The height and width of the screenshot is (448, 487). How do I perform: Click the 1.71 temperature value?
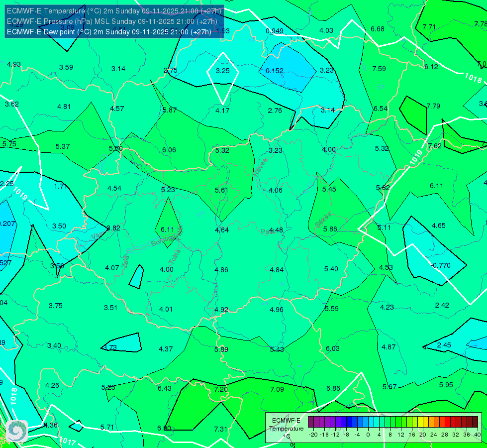point(60,186)
